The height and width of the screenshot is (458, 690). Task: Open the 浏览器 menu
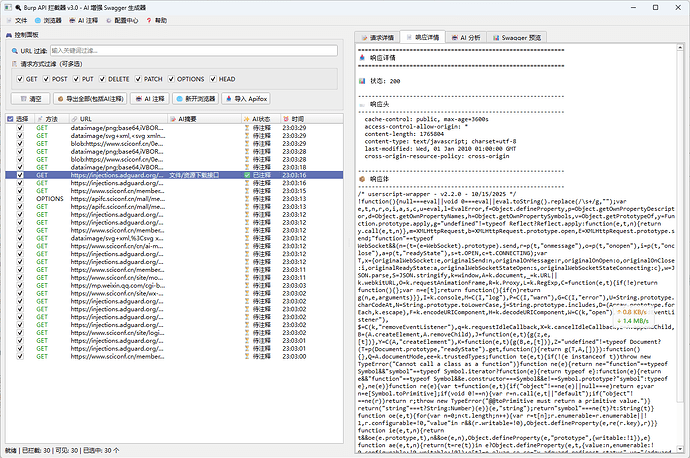pos(48,21)
